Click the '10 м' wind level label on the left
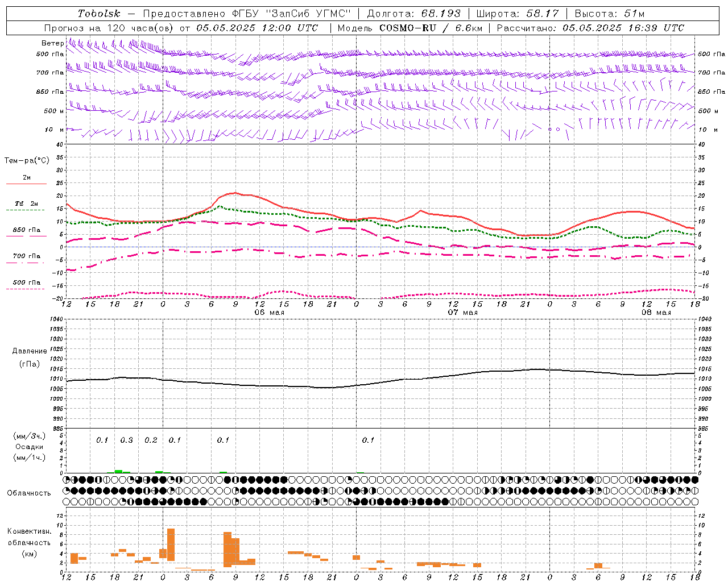Image resolution: width=728 pixels, height=582 pixels. point(55,130)
